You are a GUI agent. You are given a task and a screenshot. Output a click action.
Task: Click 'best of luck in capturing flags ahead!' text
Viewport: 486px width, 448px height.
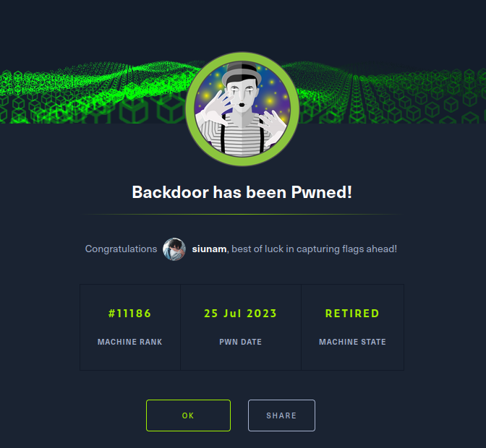coord(315,249)
